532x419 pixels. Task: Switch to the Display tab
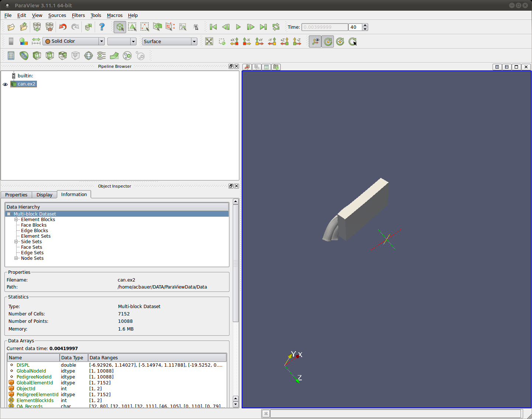click(x=44, y=195)
